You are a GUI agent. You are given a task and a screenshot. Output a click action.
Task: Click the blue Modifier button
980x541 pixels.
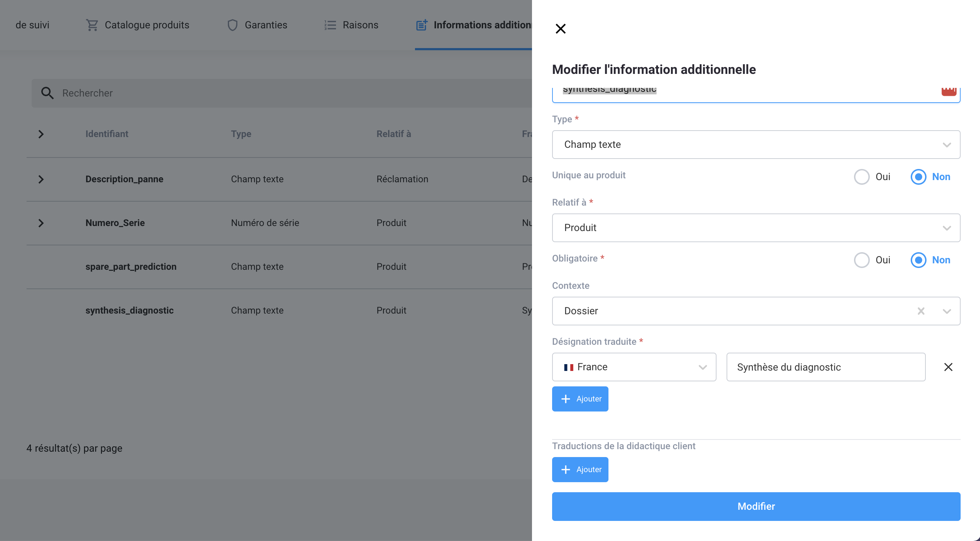pos(756,506)
